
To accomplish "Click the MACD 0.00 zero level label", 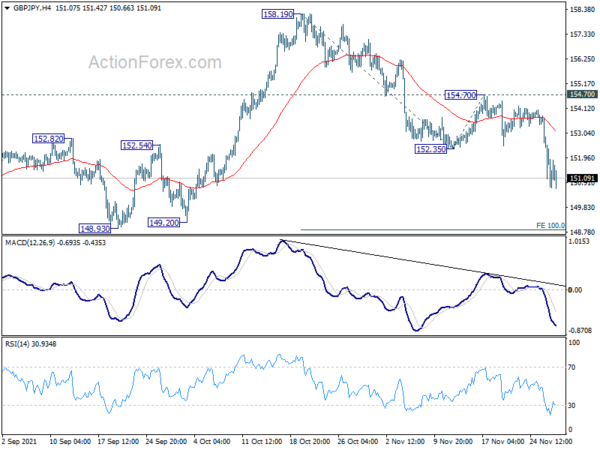I will point(575,290).
